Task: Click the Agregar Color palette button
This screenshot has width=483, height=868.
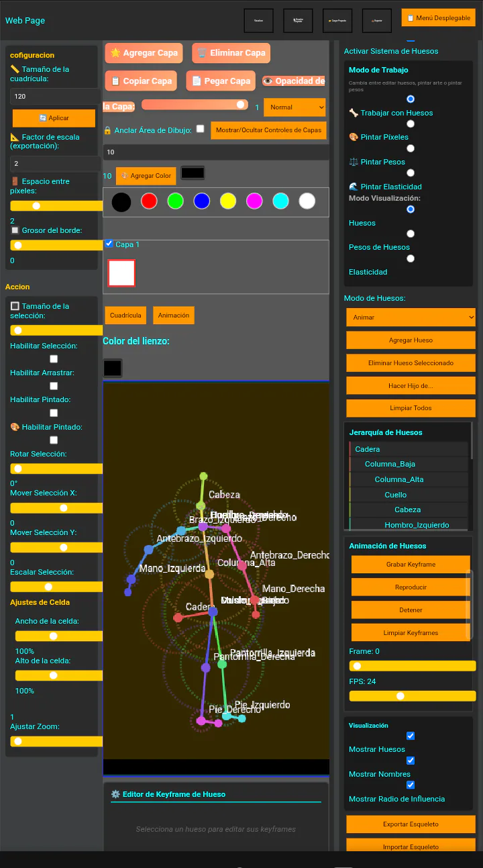Action: point(146,176)
